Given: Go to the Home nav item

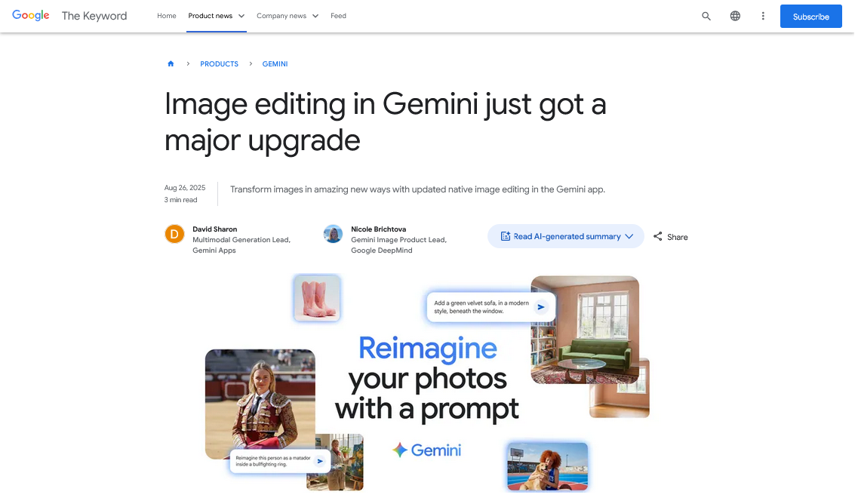Looking at the screenshot, I should 166,16.
